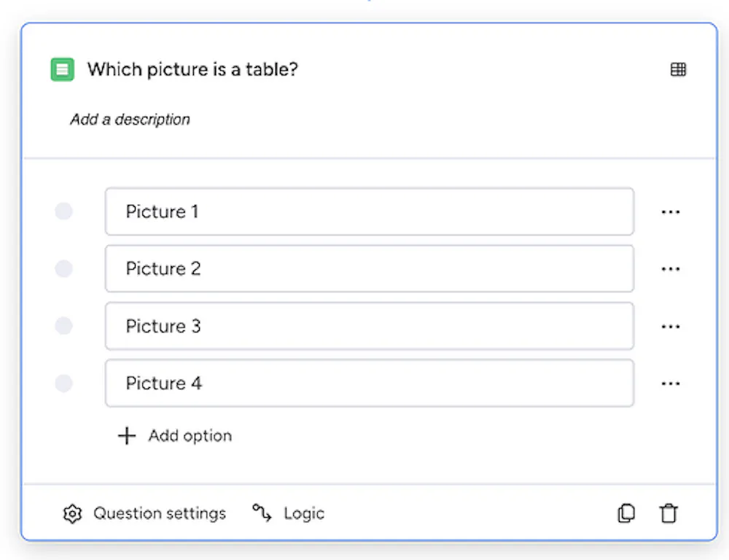Viewport: 729px width, 560px height.
Task: Choose the Picture 4 radio button
Action: (64, 384)
